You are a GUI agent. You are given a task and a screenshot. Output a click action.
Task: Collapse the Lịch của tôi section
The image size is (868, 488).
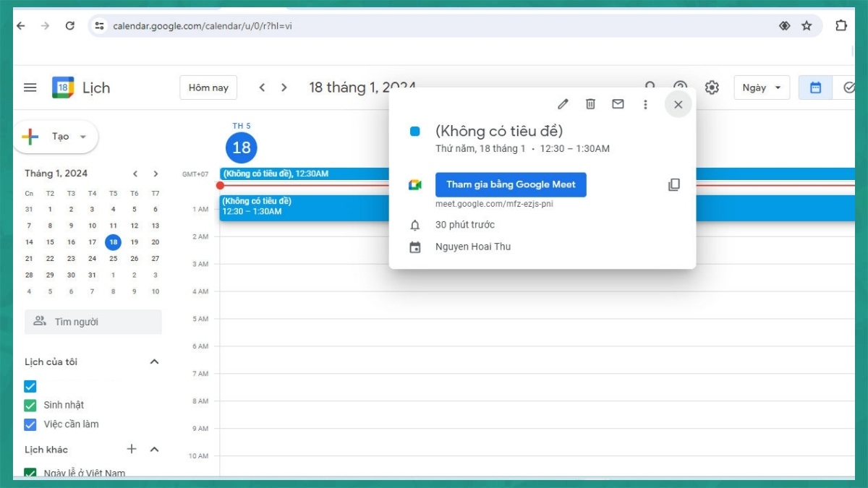[x=153, y=361]
